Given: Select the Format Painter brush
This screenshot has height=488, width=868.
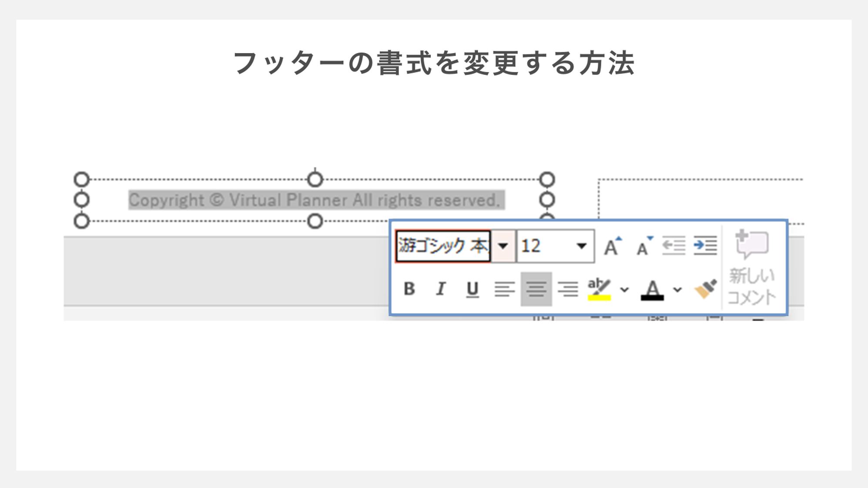Looking at the screenshot, I should (705, 289).
